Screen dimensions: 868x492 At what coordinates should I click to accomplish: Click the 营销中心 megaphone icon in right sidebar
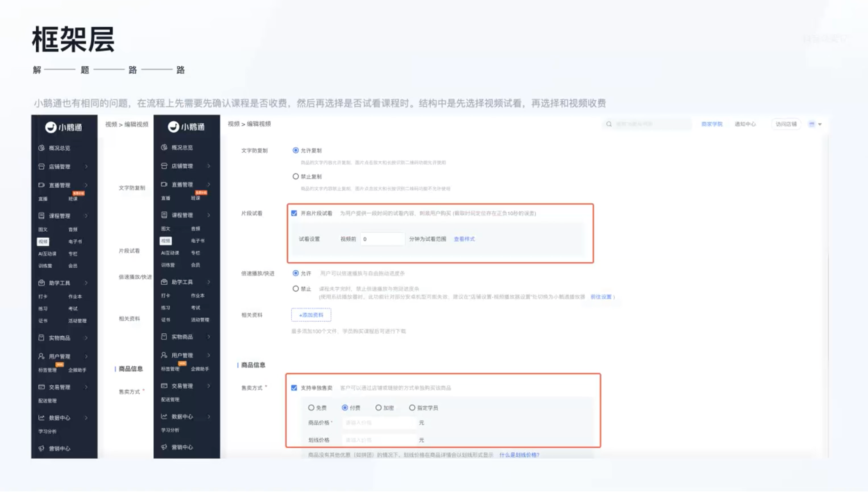click(164, 447)
